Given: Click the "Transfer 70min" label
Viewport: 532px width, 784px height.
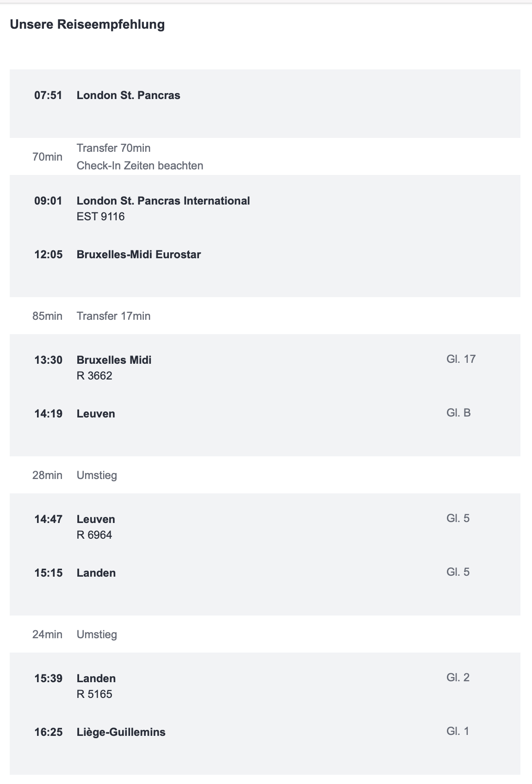Looking at the screenshot, I should point(113,148).
